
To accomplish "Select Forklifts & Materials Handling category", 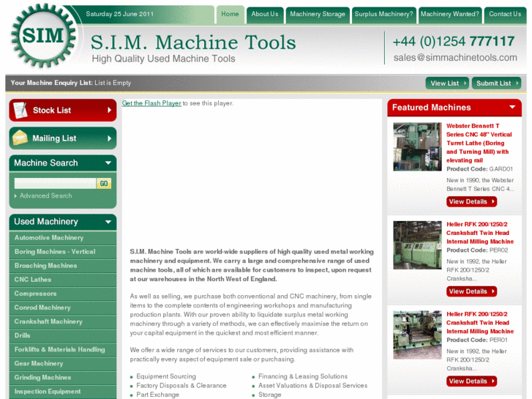I will [x=63, y=349].
